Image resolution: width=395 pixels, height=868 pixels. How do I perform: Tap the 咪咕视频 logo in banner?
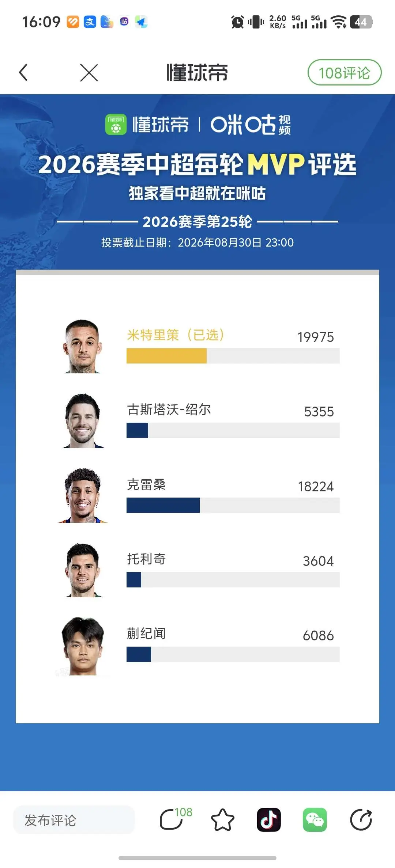(251, 125)
